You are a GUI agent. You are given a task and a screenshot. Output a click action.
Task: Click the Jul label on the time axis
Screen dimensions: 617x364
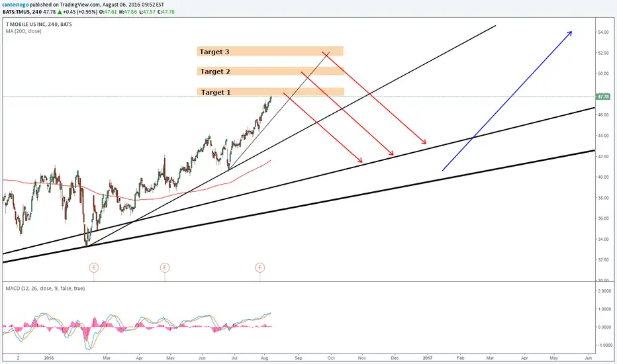234,358
